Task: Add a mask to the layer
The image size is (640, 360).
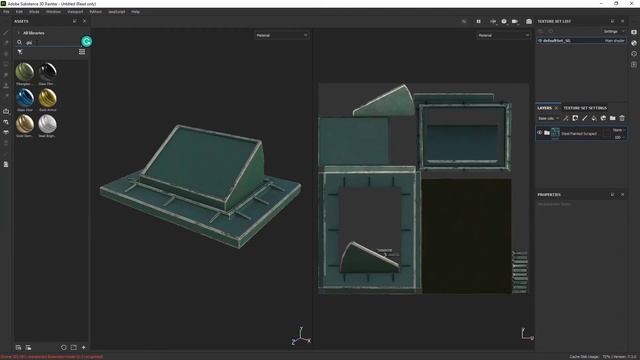Action: [x=575, y=118]
